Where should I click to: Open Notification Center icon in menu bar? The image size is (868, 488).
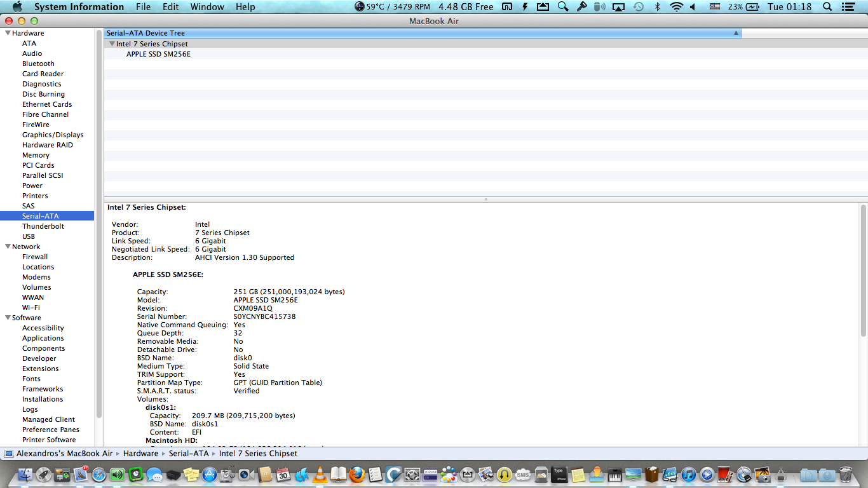[850, 7]
